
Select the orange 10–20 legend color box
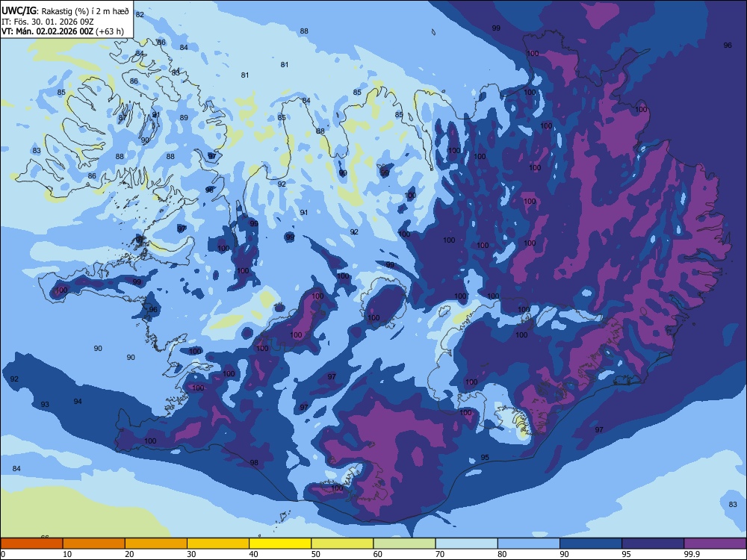point(94,544)
